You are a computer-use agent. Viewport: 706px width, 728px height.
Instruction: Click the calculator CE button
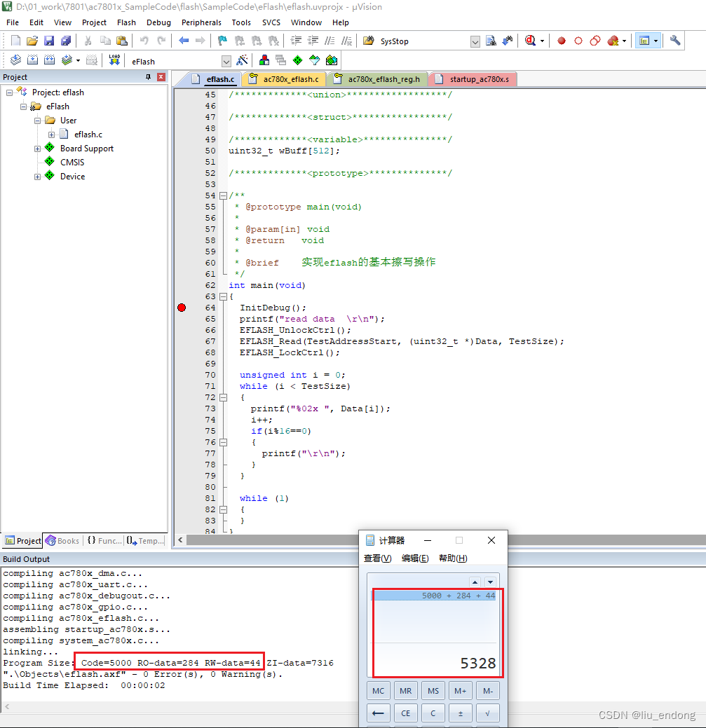click(405, 713)
